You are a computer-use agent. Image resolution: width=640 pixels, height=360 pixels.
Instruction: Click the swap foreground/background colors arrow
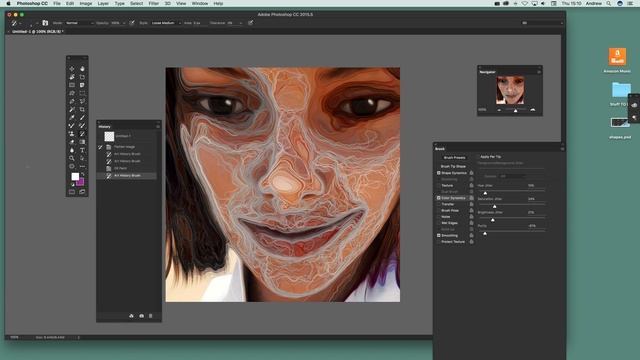(83, 174)
